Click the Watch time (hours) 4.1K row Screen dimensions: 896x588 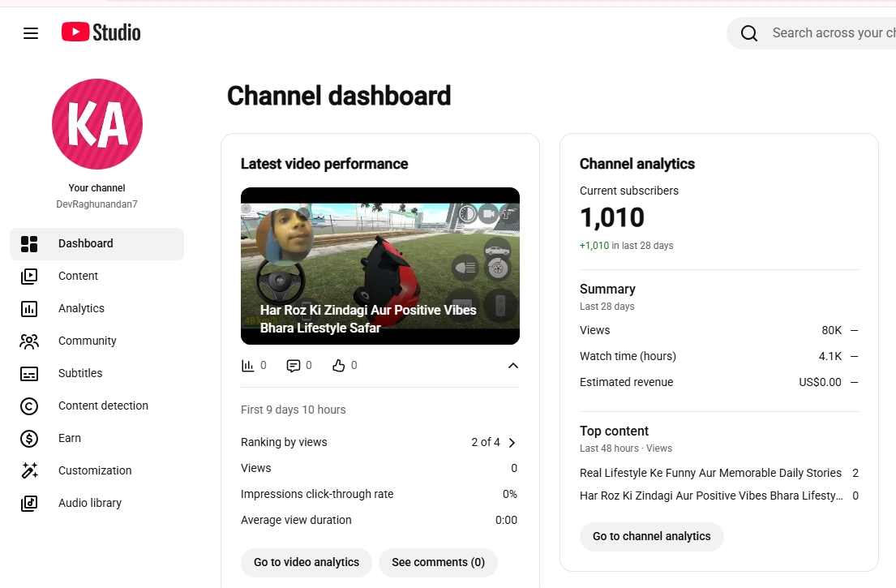coord(719,356)
